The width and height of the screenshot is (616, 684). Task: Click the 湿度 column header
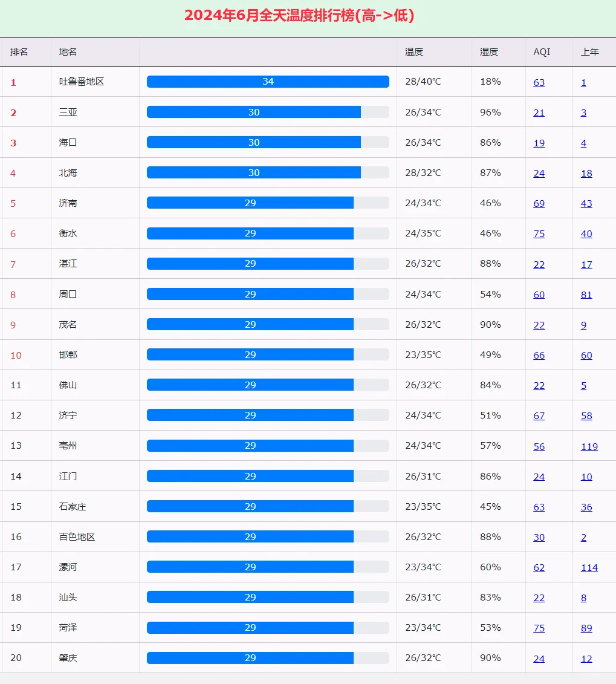(x=489, y=52)
